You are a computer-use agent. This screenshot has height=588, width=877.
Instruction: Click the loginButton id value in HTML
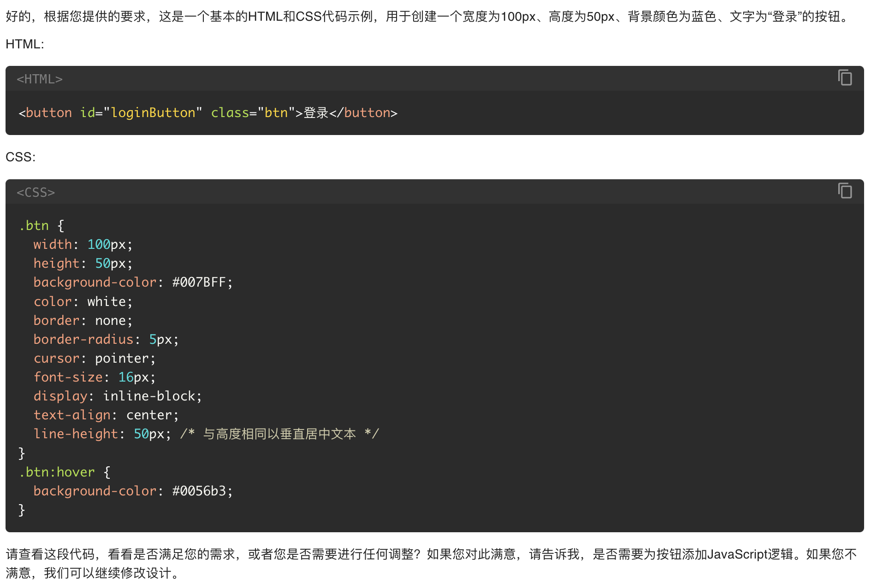point(153,113)
